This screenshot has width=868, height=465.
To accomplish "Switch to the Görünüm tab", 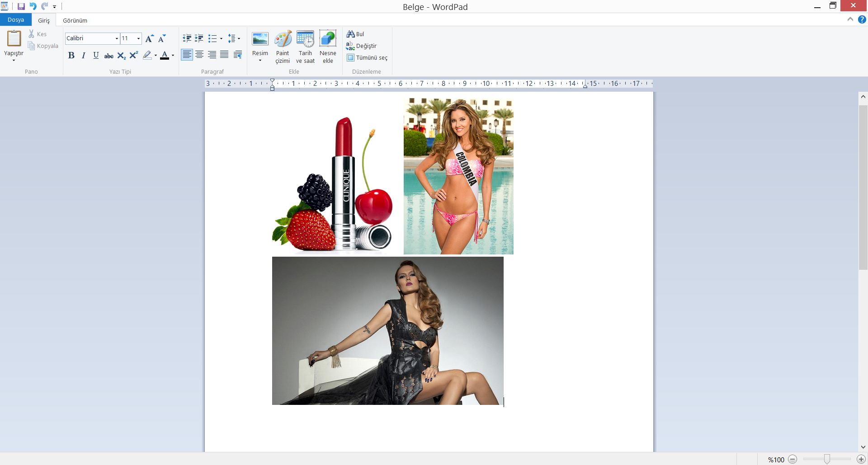I will click(75, 20).
